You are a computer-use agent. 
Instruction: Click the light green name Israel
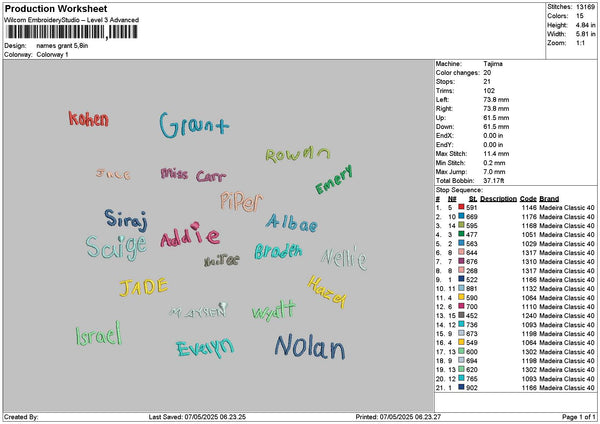pos(99,334)
